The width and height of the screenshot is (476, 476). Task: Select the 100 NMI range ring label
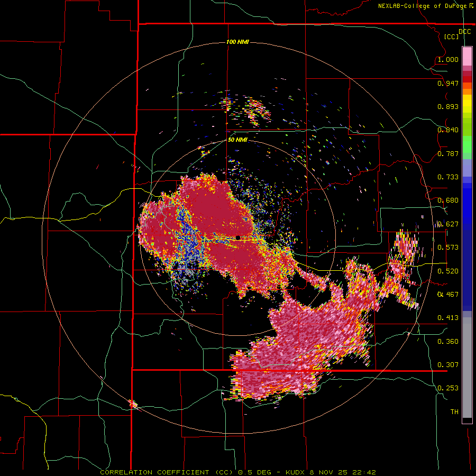pos(237,42)
